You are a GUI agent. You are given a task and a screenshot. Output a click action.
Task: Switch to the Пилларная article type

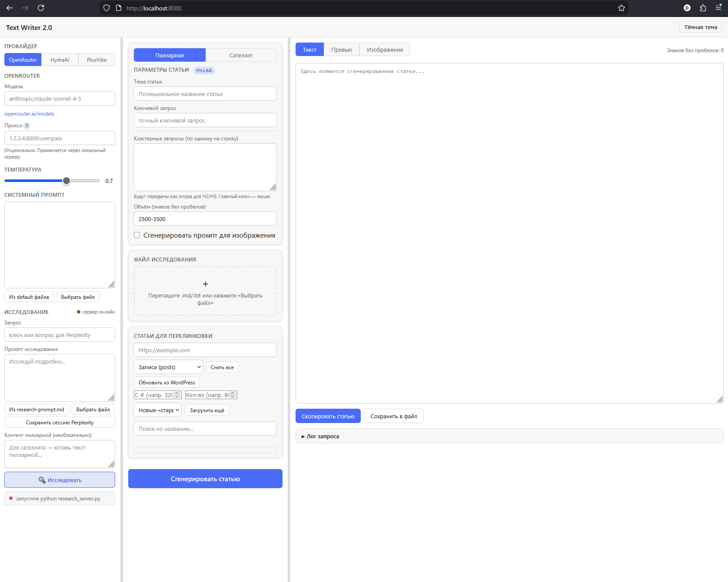click(x=170, y=55)
